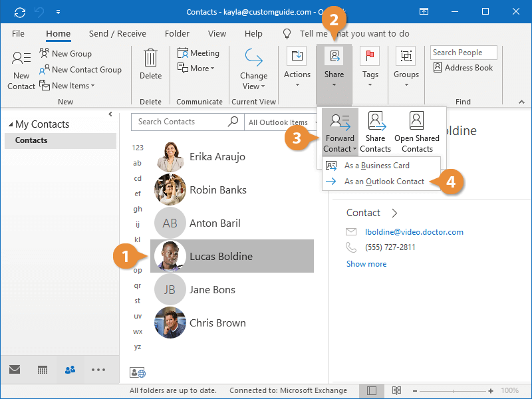Open the Quick Access Toolbar customize arrow
The width and height of the screenshot is (532, 399).
tap(58, 12)
